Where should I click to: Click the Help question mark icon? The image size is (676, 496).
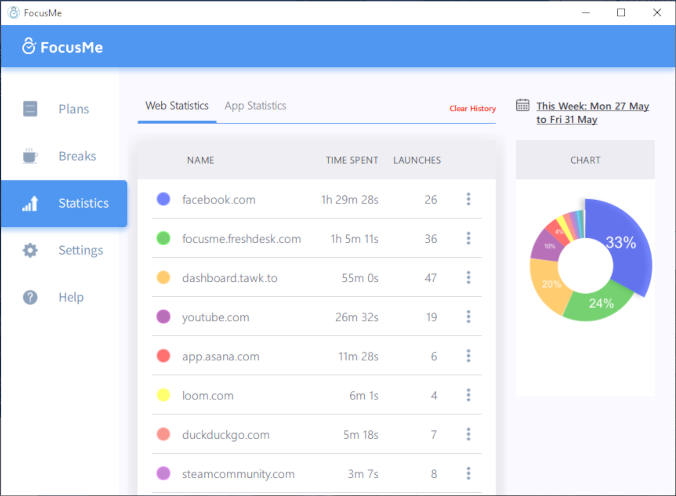30,297
